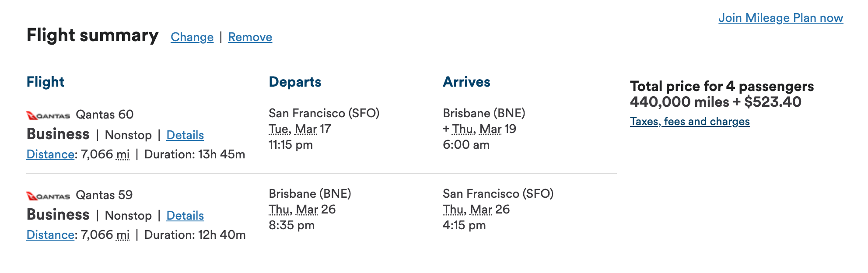Click the Distance link for Qantas 59

click(x=50, y=235)
